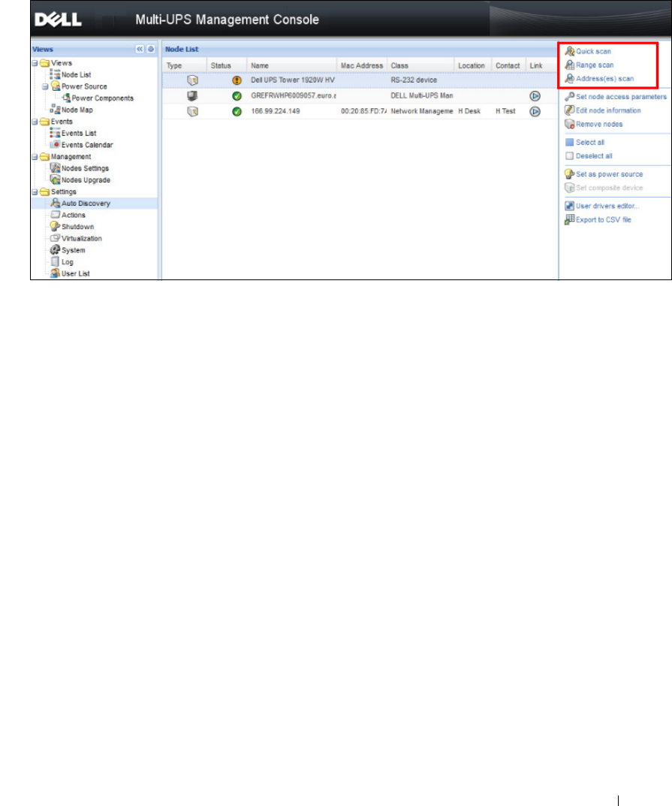Launch the Range scan option
Screen dimensions: 672x806
tap(595, 65)
